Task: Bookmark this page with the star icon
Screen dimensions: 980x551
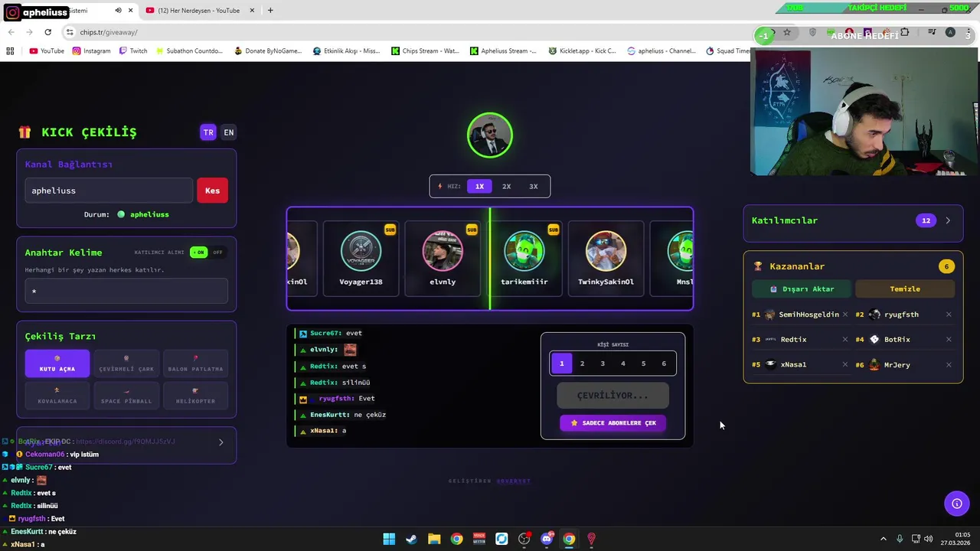Action: tap(786, 32)
